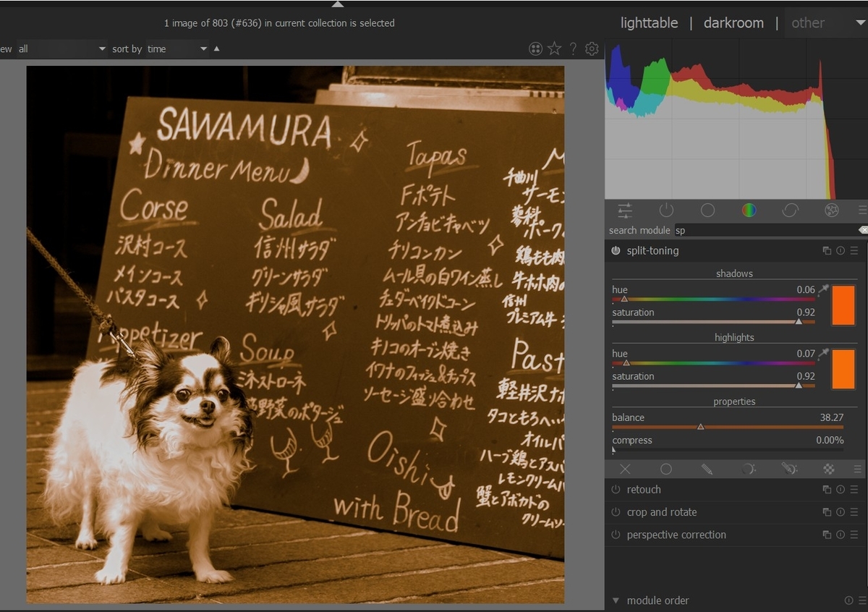Create a new instance of crop and rotate
Screen dimensions: 868x612
pos(827,512)
